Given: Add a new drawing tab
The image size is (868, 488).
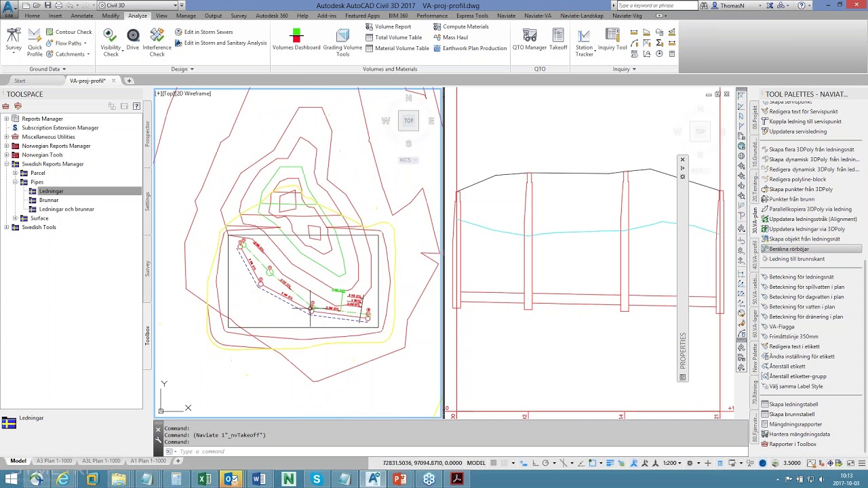Looking at the screenshot, I should click(x=129, y=81).
